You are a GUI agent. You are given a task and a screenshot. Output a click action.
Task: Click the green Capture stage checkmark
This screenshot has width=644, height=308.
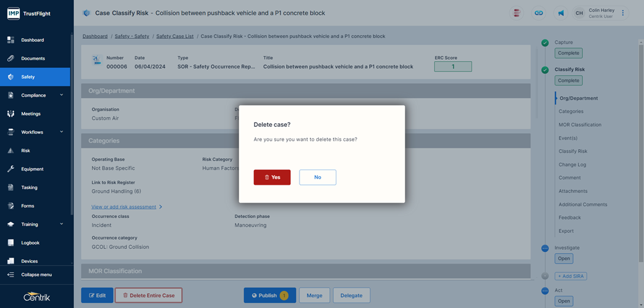pyautogui.click(x=545, y=43)
